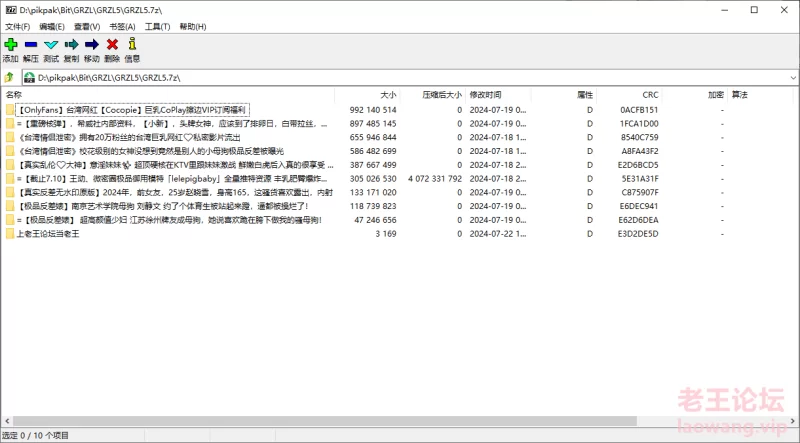This screenshot has height=443, width=800.
Task: Click the horizontal scrollbar right arrow
Action: pyautogui.click(x=793, y=421)
